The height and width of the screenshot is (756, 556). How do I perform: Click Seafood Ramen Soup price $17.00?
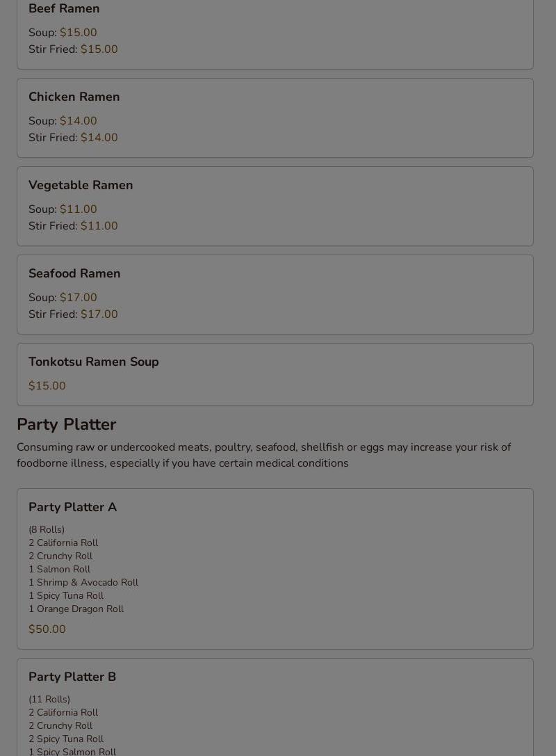point(78,297)
